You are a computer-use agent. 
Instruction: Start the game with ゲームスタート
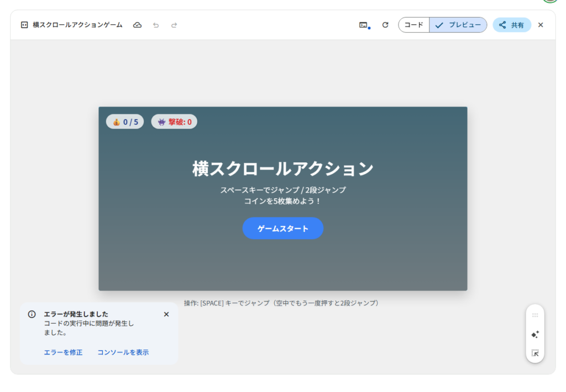pyautogui.click(x=282, y=229)
